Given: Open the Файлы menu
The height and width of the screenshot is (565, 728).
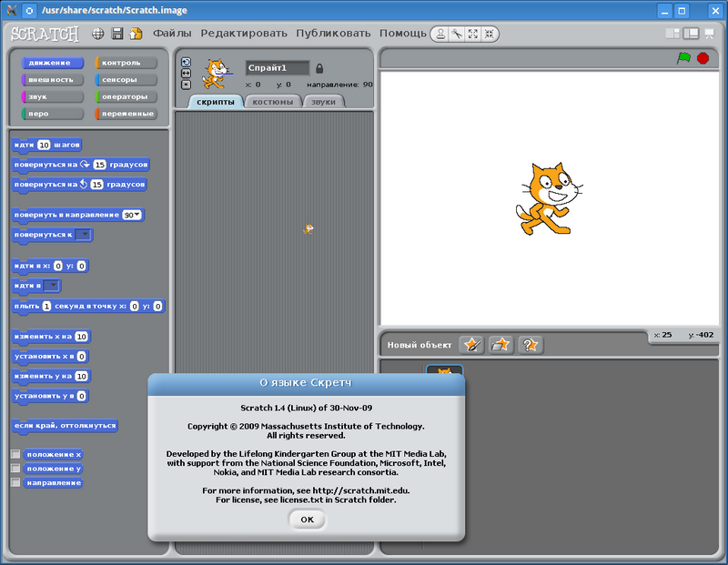Looking at the screenshot, I should coord(172,34).
